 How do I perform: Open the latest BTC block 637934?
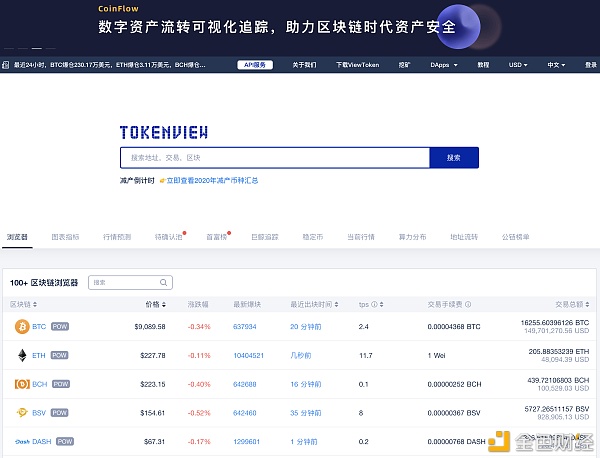245,327
